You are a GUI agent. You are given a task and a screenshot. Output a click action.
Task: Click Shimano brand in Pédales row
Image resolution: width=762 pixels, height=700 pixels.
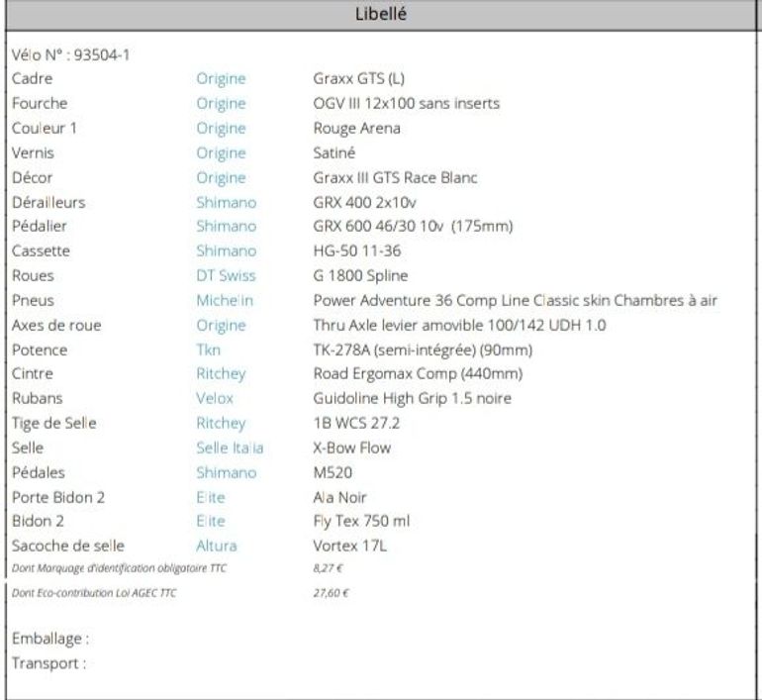click(x=226, y=472)
